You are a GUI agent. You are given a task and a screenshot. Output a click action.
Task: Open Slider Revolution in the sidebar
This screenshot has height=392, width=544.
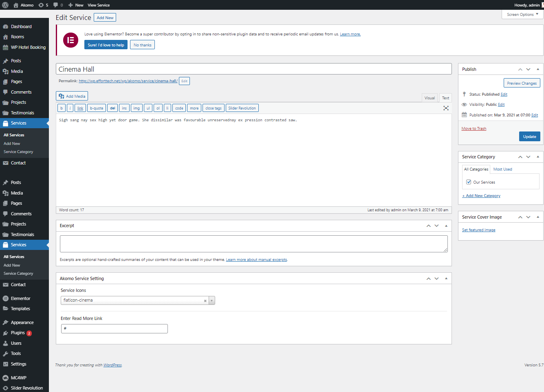click(26, 388)
